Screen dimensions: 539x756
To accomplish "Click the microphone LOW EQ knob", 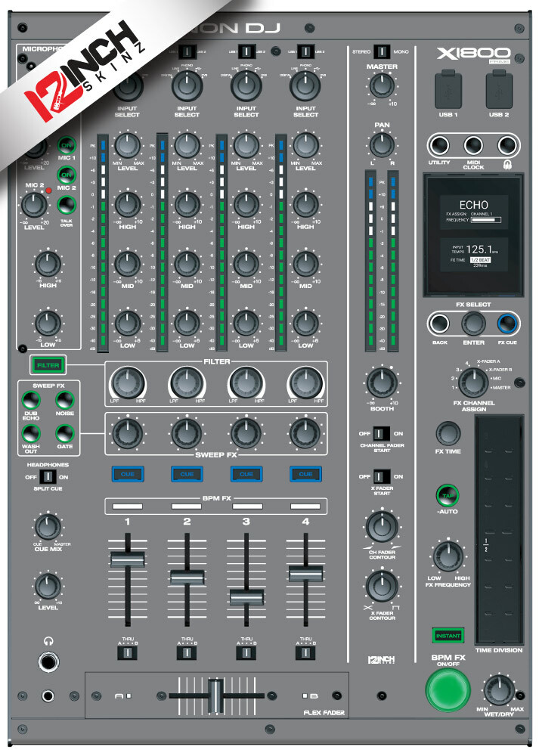I will (48, 323).
